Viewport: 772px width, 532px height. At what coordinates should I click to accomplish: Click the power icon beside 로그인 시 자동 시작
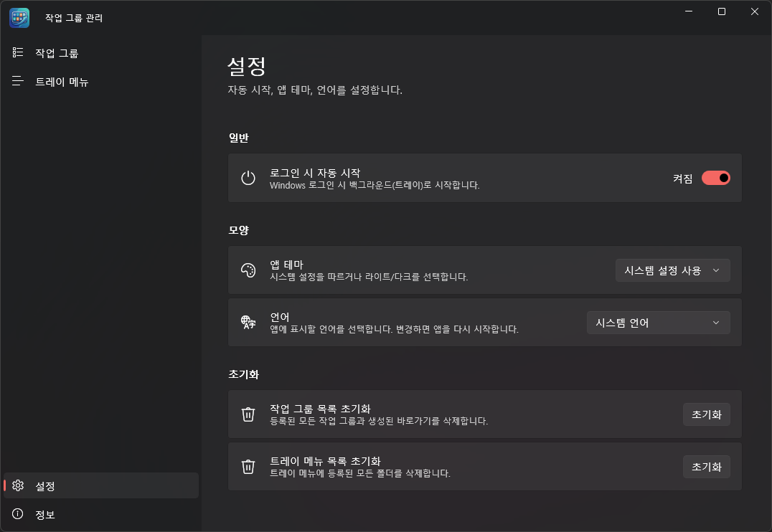248,178
